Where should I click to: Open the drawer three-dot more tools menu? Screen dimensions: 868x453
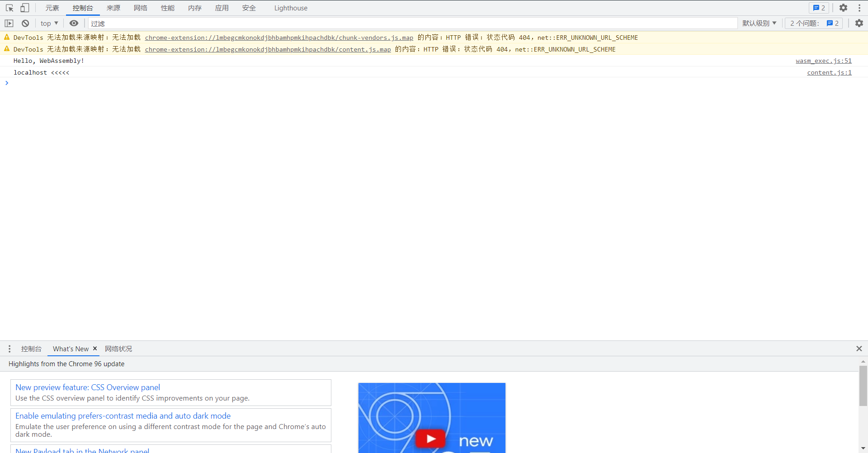(x=9, y=349)
